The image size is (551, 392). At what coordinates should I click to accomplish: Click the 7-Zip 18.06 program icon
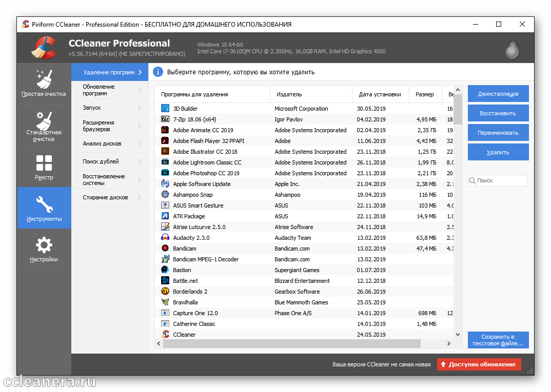(x=165, y=119)
